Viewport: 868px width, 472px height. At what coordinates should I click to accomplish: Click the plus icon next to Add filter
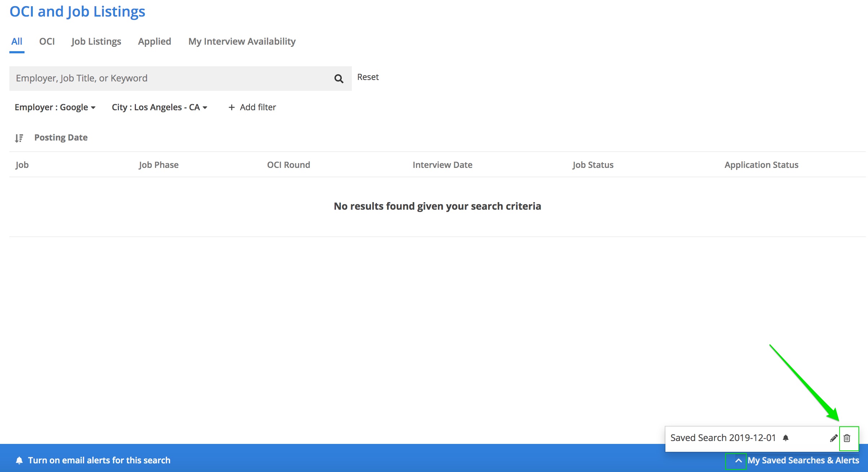coord(231,107)
